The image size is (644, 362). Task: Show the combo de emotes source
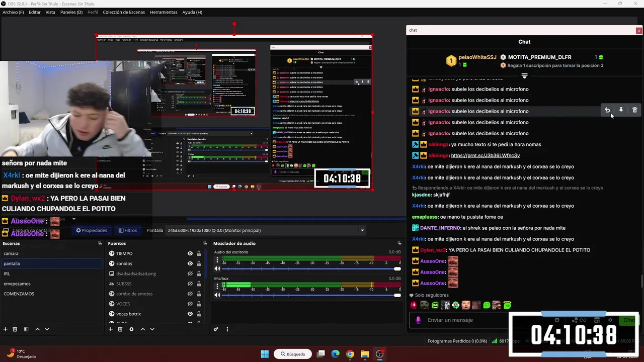pyautogui.click(x=190, y=294)
